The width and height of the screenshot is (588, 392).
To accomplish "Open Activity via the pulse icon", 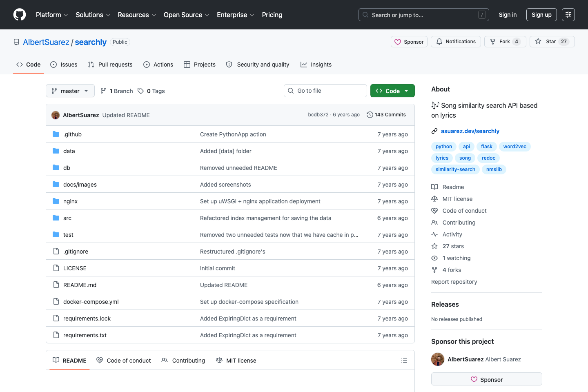I will point(434,234).
